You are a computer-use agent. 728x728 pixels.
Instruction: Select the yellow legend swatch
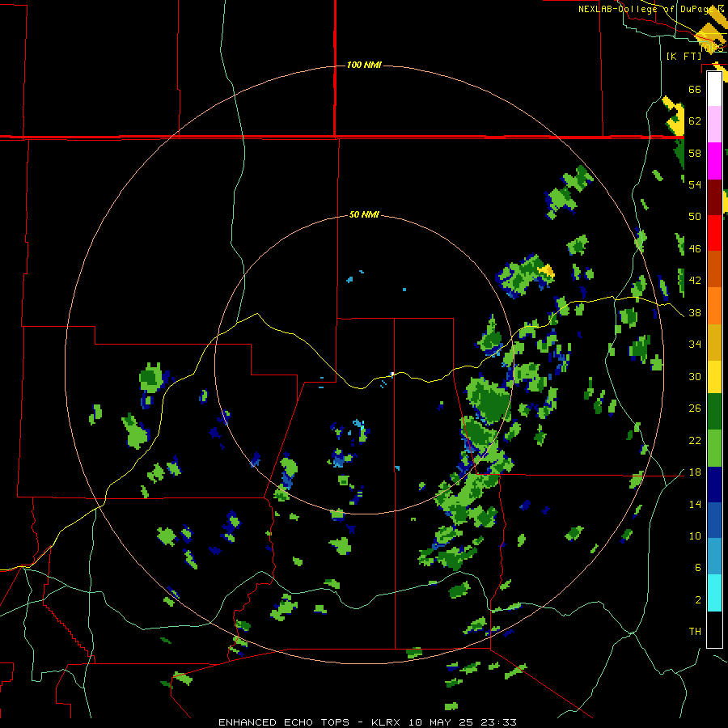point(714,377)
